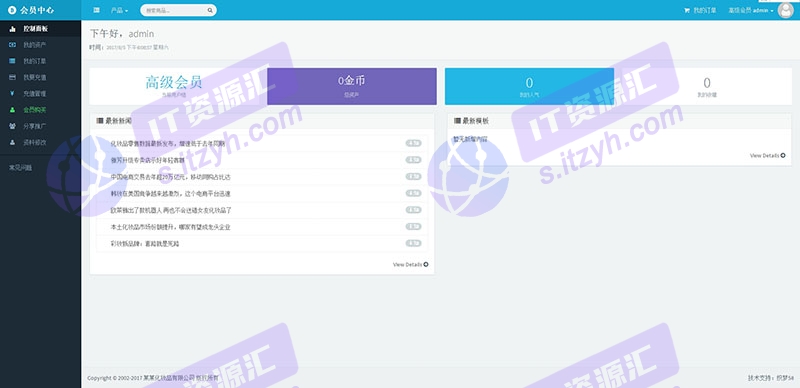800x388 pixels.
Task: Expand the 产品 dropdown menu
Action: point(119,10)
